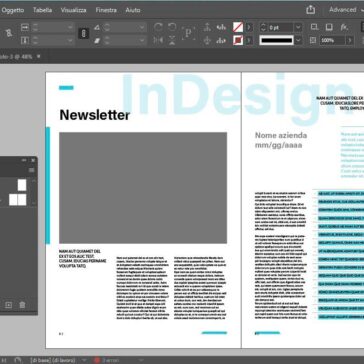Click the height H icon
364x364 pixels.
25,41
